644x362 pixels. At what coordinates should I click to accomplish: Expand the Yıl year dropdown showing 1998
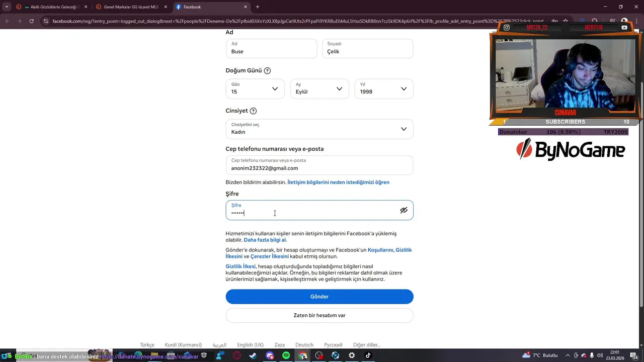pos(384,88)
